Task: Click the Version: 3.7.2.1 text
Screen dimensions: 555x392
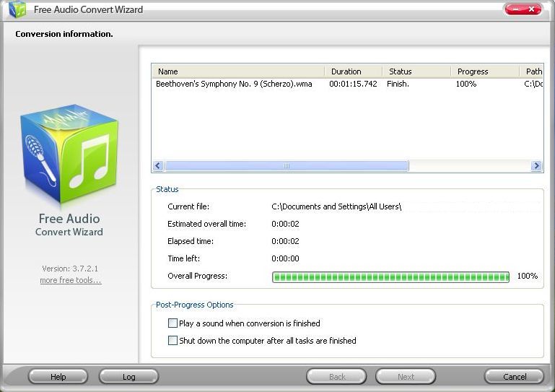Action: [x=70, y=269]
